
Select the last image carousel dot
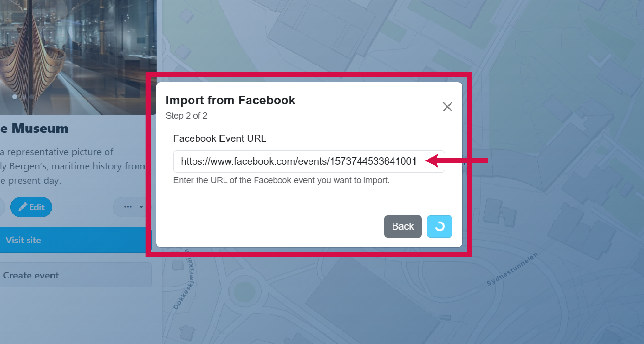pyautogui.click(x=32, y=97)
